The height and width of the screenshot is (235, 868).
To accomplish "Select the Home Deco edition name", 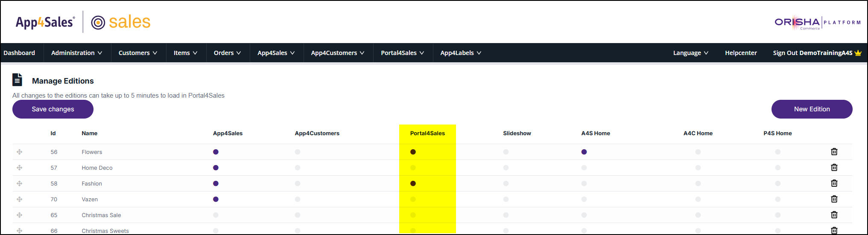I will (97, 168).
